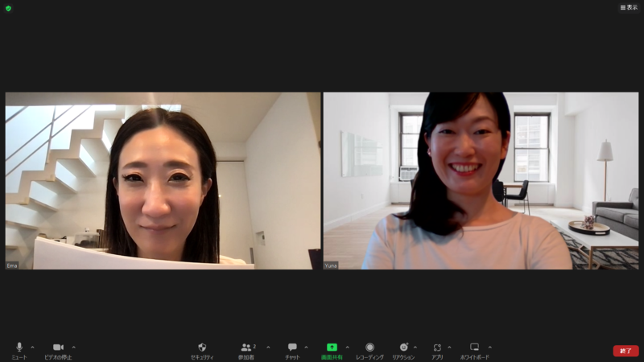
Task: Click the red 終了 end meeting button
Action: (625, 351)
